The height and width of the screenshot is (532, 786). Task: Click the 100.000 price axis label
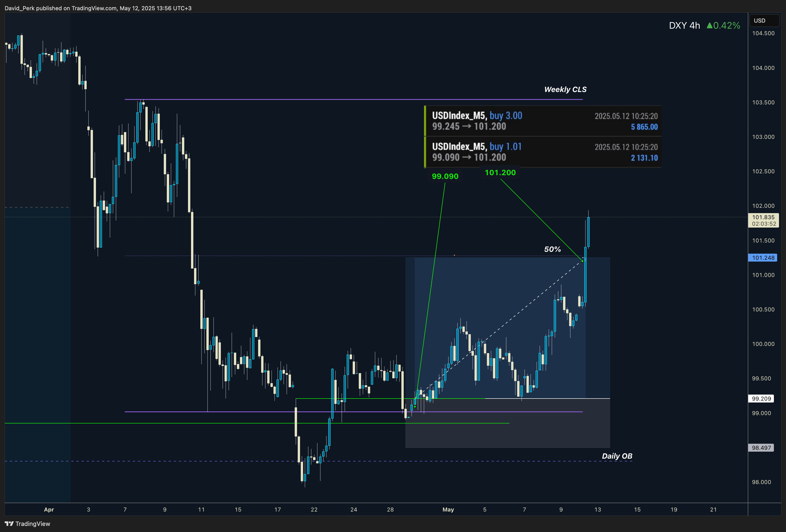click(763, 344)
